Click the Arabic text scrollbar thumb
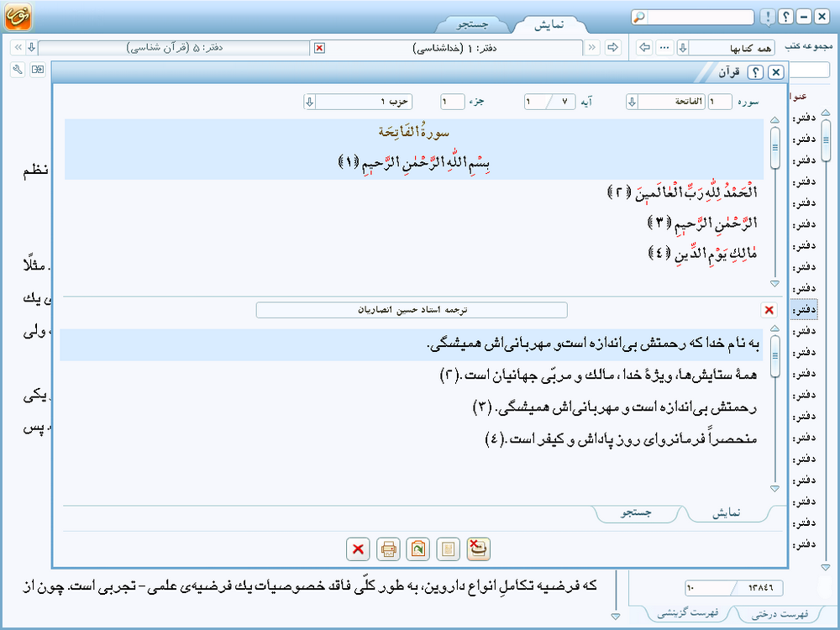This screenshot has height=630, width=840. pos(774,149)
